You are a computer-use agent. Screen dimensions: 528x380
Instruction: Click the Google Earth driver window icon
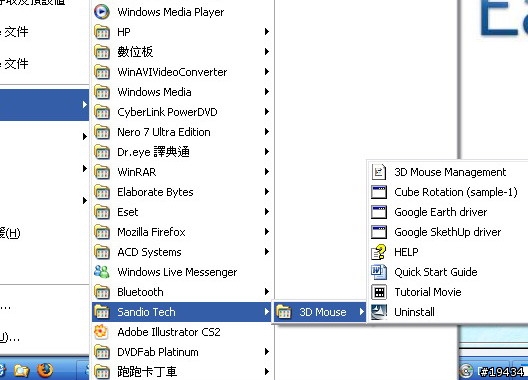click(x=379, y=212)
